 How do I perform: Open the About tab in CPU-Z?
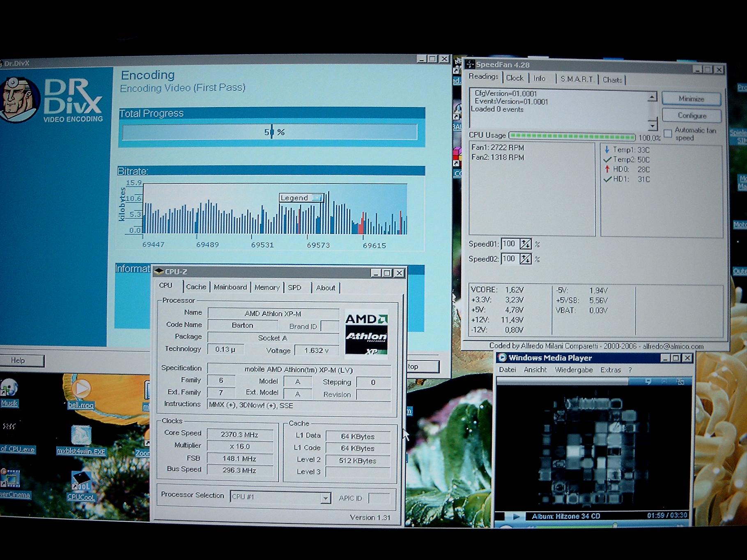[x=326, y=288]
